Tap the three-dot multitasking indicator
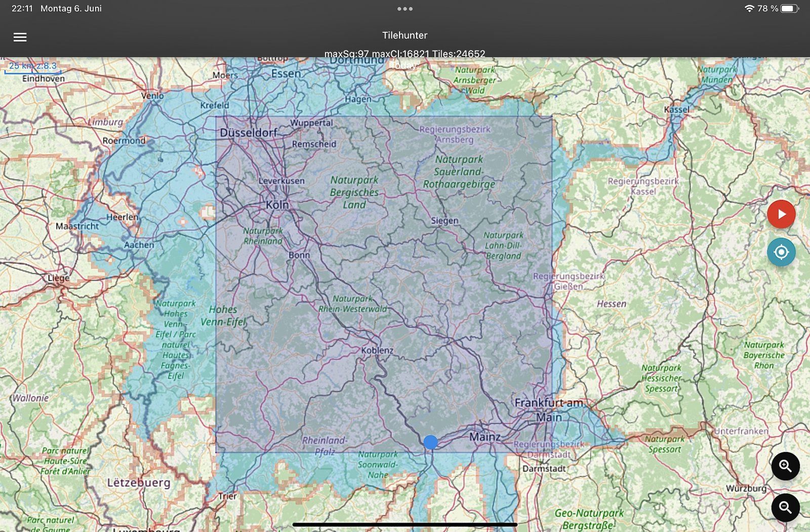 pos(405,9)
